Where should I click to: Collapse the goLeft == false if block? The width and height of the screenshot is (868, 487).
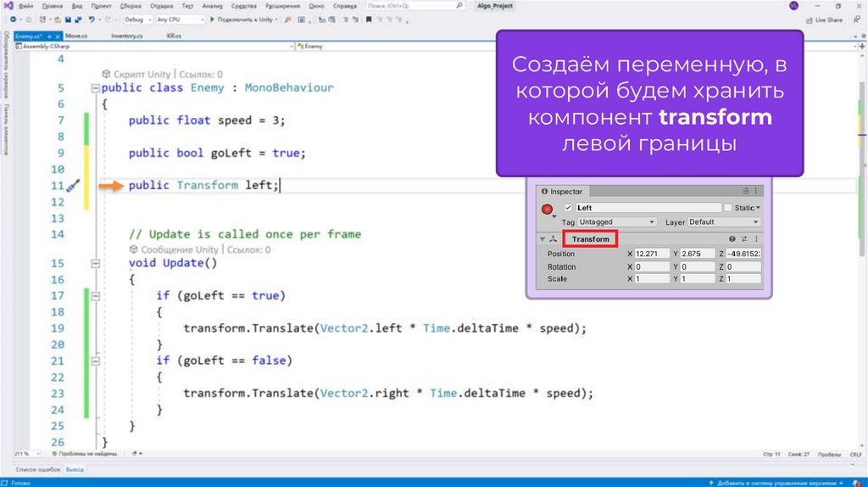pos(95,361)
